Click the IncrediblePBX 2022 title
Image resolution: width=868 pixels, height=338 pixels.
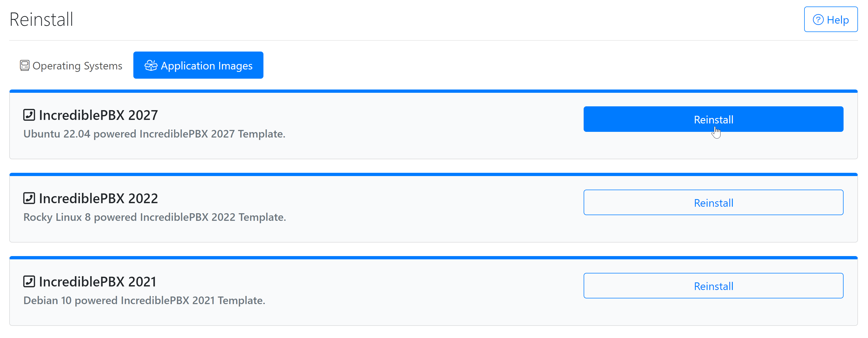click(98, 198)
